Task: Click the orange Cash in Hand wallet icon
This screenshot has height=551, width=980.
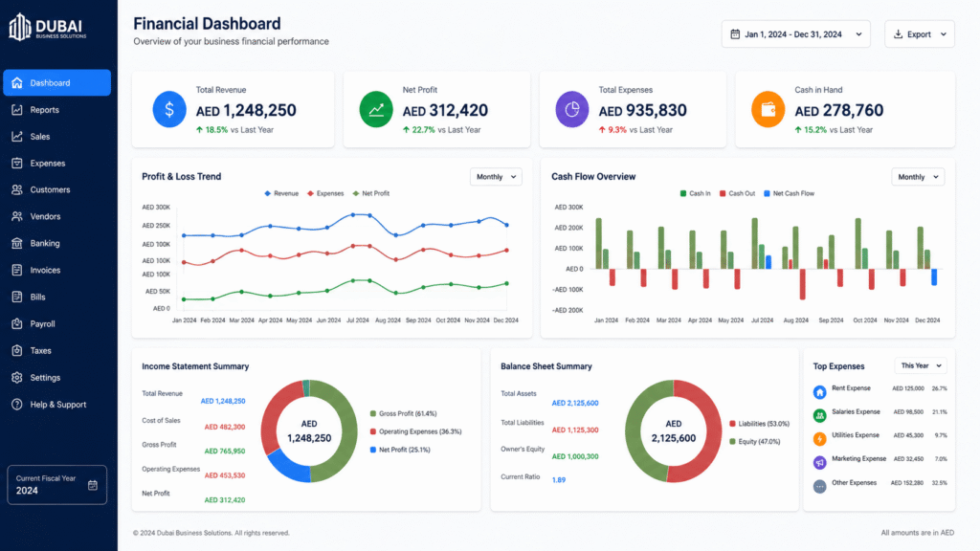Action: click(x=768, y=109)
